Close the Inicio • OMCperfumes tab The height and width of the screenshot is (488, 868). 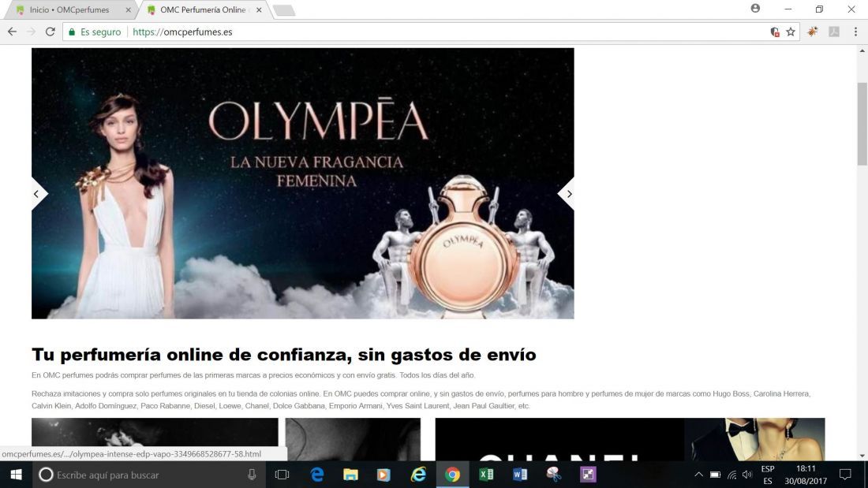(129, 10)
